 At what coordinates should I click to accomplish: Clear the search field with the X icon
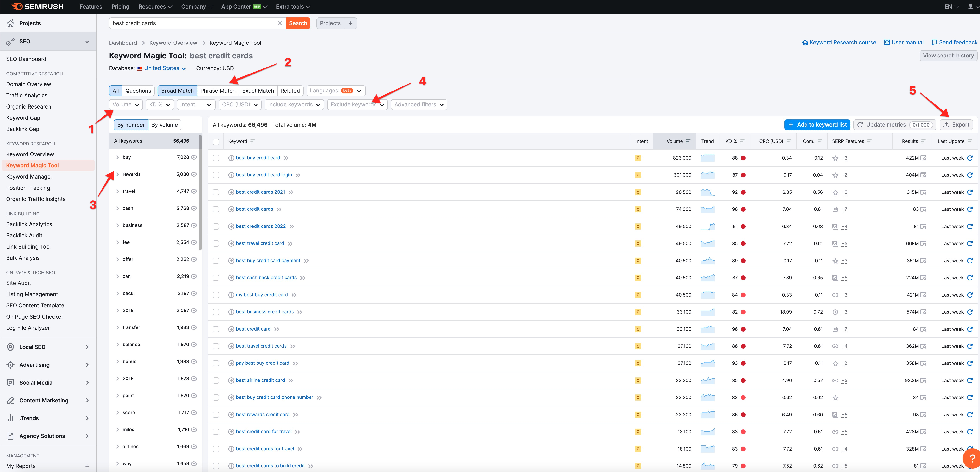tap(280, 23)
